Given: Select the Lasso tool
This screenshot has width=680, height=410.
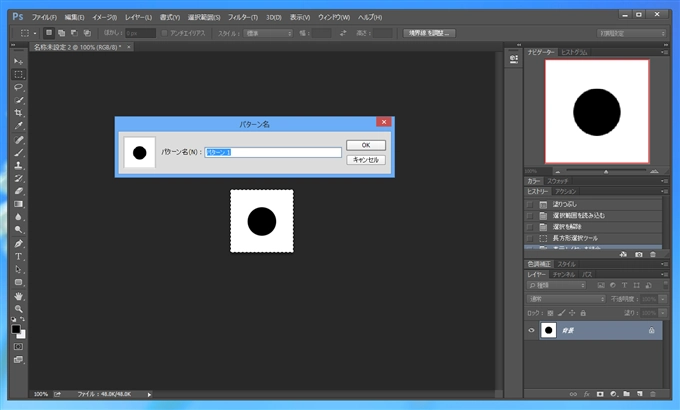Looking at the screenshot, I should pos(18,87).
